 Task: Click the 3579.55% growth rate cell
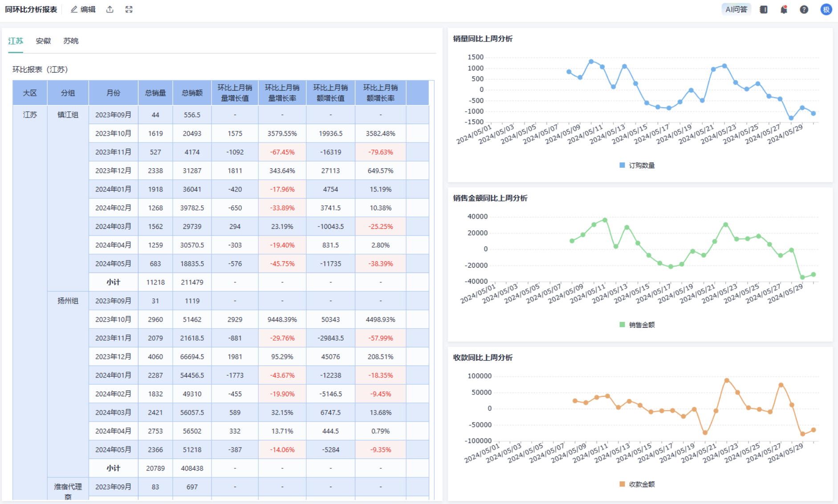pyautogui.click(x=282, y=134)
